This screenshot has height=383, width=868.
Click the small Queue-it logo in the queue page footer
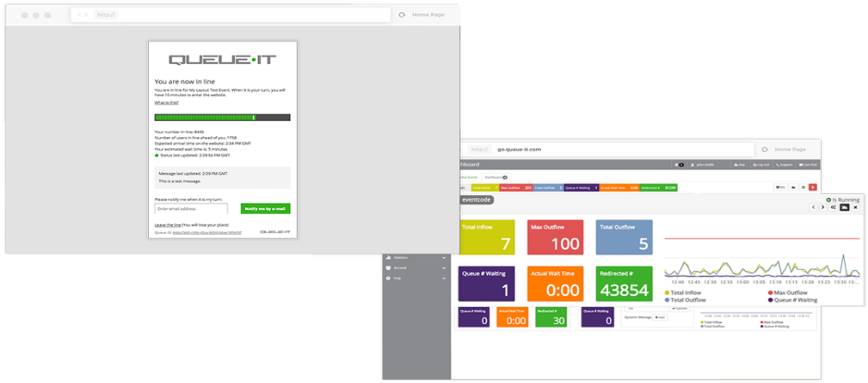275,232
